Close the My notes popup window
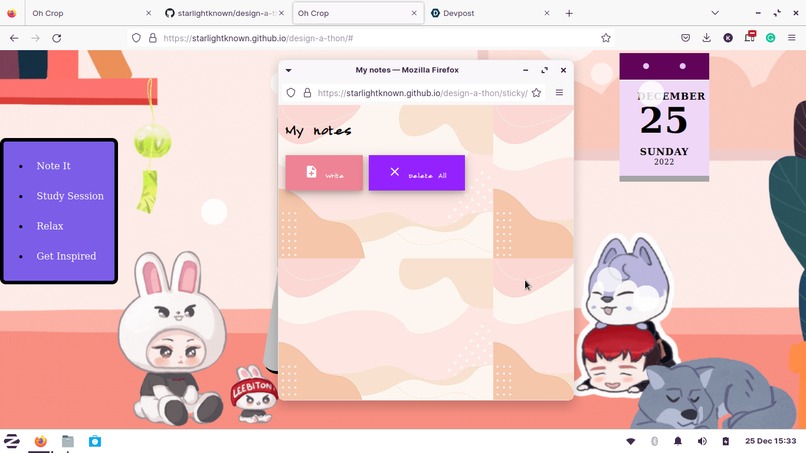This screenshot has width=806, height=453. pos(563,70)
